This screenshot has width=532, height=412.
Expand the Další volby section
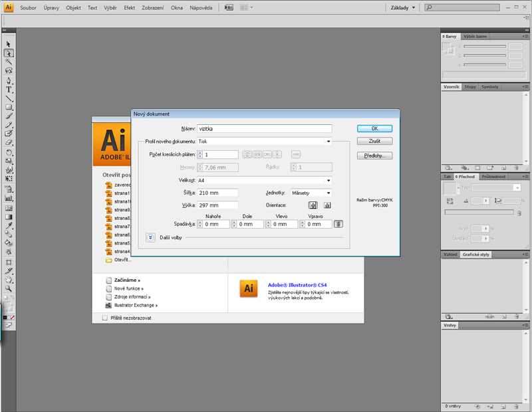click(150, 237)
